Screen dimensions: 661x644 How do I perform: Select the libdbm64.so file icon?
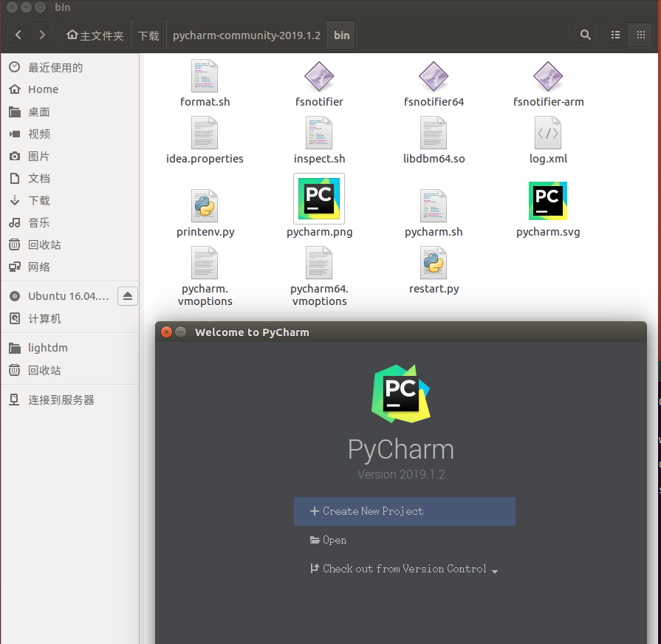(x=434, y=133)
